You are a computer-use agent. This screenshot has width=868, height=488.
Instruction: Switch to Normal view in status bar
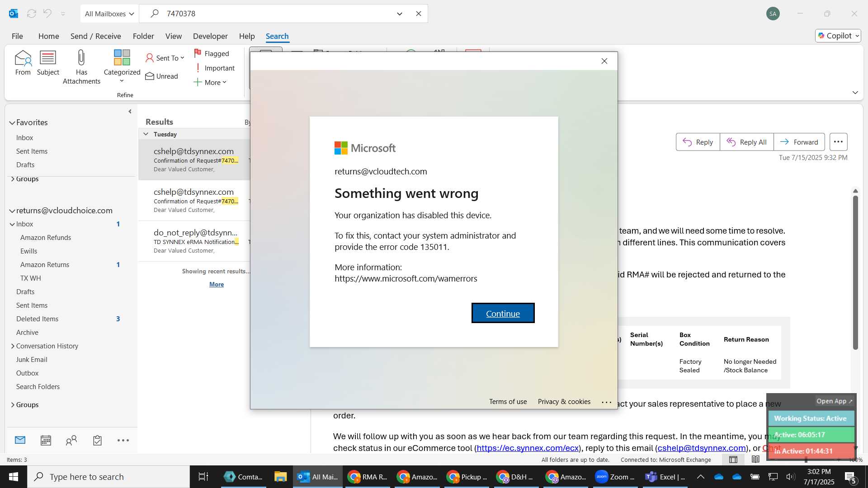pos(733,460)
